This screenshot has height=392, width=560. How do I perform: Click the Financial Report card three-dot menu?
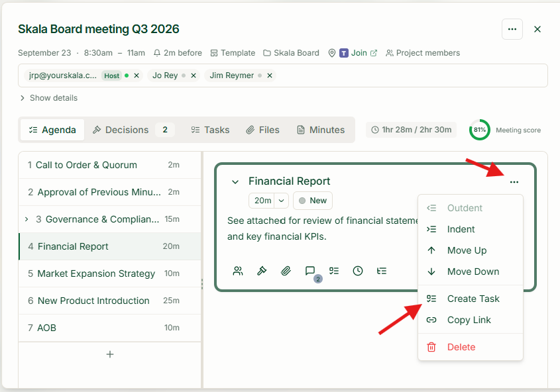tap(514, 182)
